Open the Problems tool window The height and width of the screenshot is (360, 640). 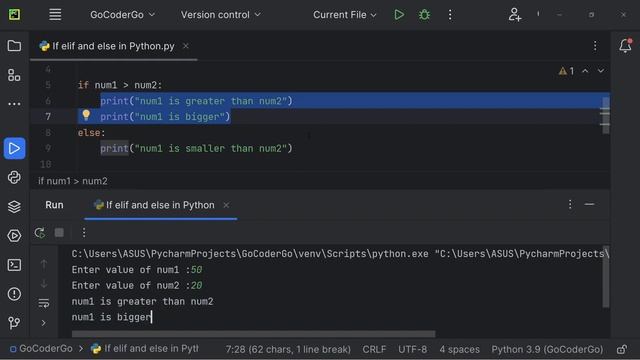14,294
